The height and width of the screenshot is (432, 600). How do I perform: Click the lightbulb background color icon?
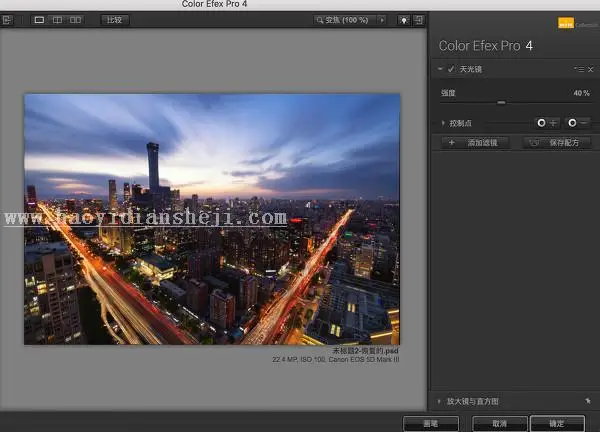(x=404, y=20)
